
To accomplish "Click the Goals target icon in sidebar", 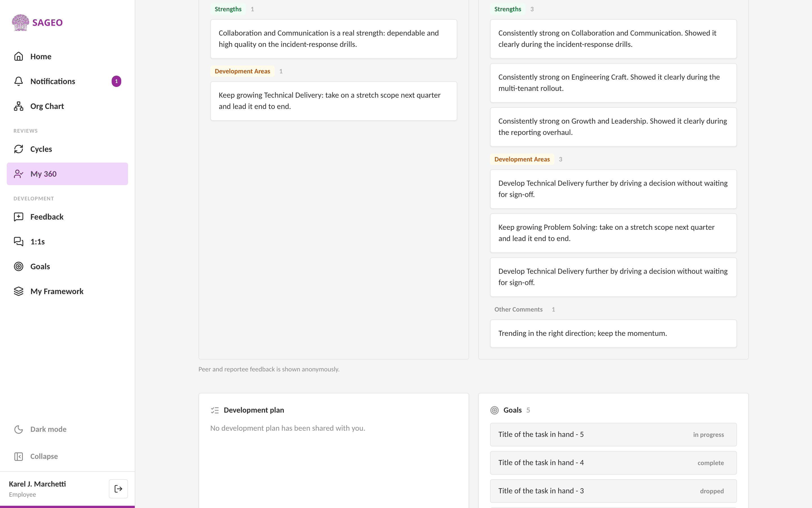I will 18,266.
